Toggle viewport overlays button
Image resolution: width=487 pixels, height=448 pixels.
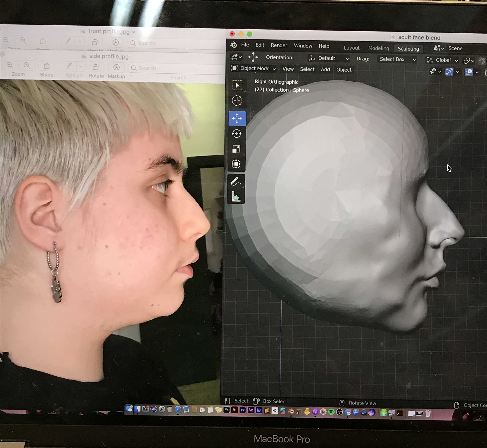pos(469,72)
